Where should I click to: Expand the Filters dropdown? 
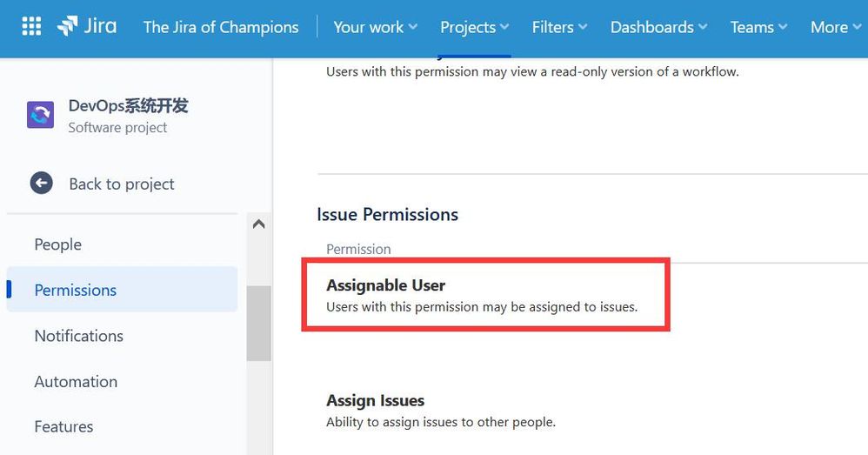(559, 27)
